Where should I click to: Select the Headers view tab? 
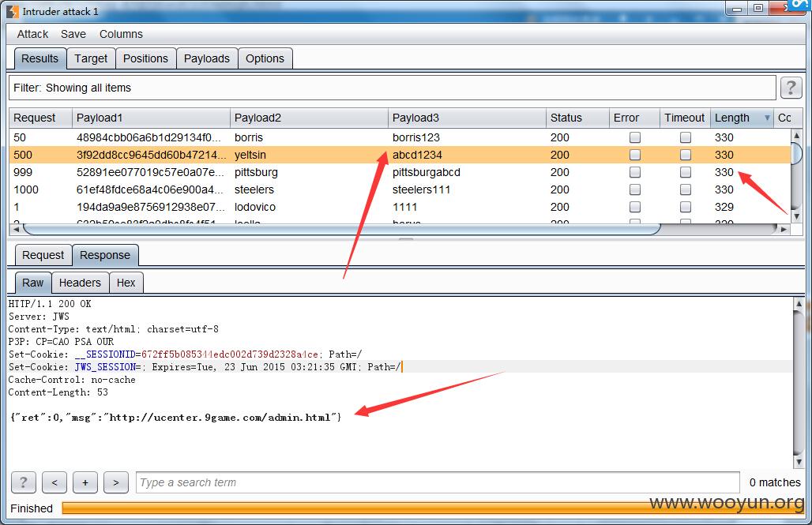click(80, 283)
